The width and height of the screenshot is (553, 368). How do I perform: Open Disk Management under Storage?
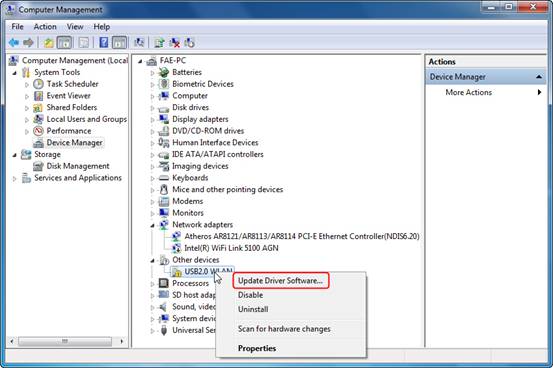click(x=78, y=166)
